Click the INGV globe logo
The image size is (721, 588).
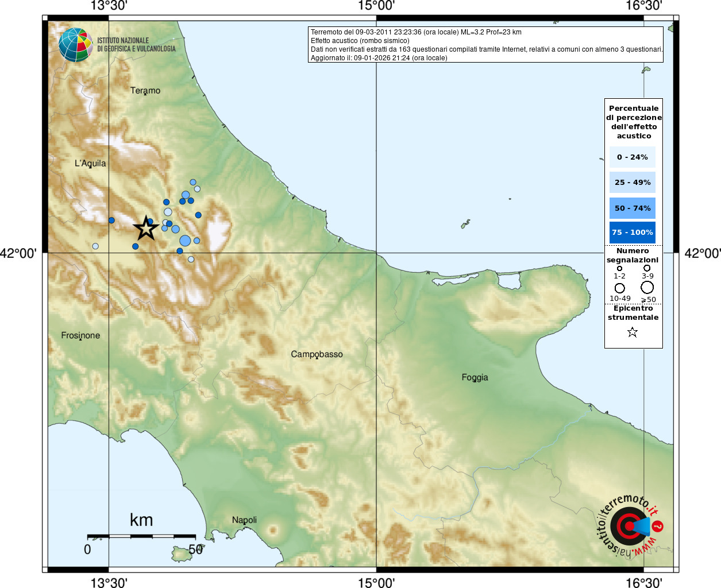pyautogui.click(x=76, y=45)
